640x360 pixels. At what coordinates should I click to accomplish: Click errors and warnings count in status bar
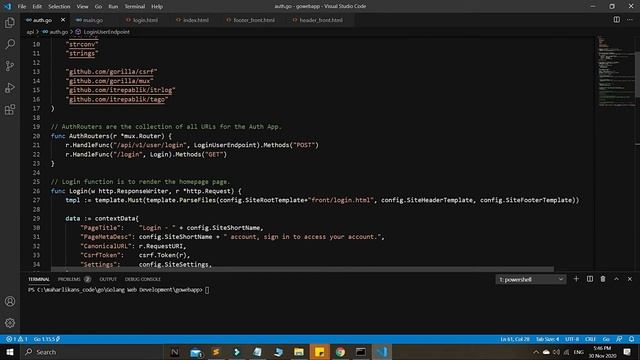click(x=17, y=339)
